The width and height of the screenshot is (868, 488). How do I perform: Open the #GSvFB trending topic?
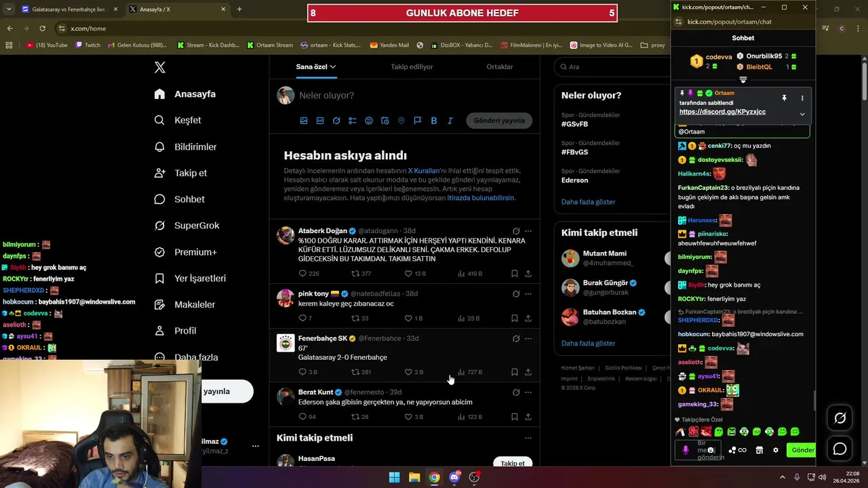(x=574, y=124)
